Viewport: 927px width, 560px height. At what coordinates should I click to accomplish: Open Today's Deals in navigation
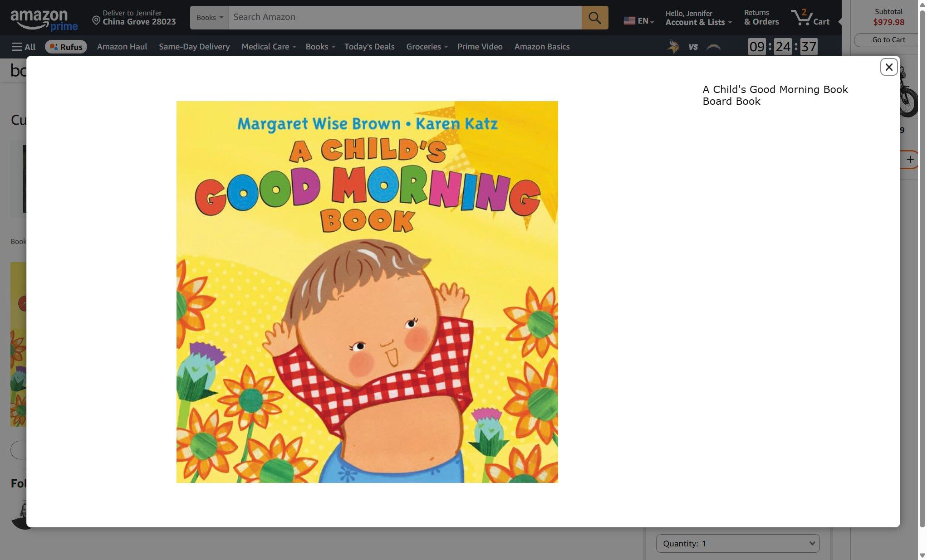click(369, 47)
